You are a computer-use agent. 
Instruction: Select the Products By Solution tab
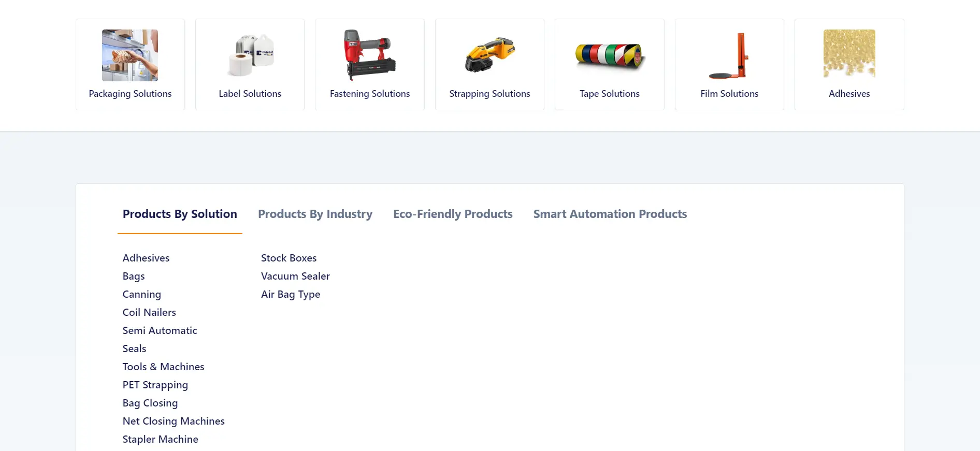(x=180, y=214)
